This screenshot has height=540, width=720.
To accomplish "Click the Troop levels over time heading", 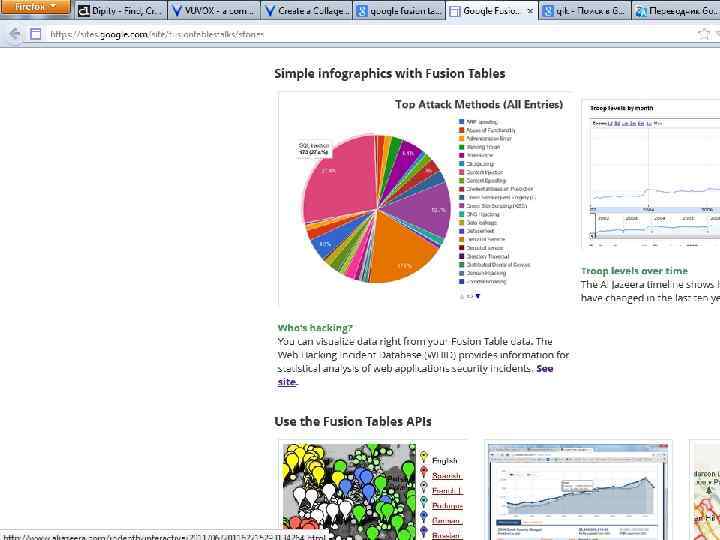I will (x=634, y=271).
